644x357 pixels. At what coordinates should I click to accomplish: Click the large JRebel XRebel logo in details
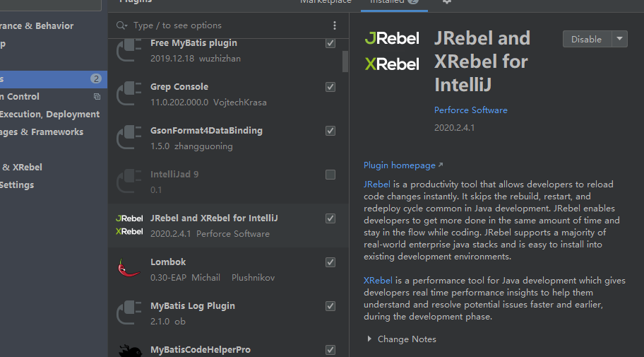point(392,51)
